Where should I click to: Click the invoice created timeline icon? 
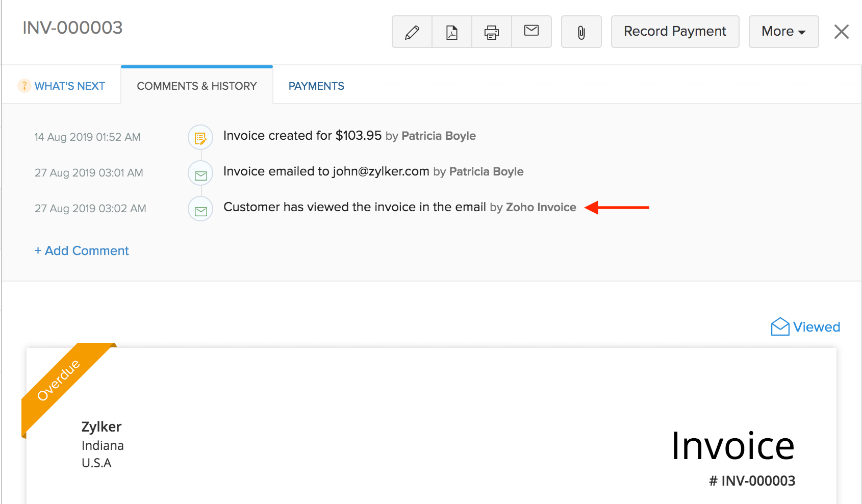200,137
